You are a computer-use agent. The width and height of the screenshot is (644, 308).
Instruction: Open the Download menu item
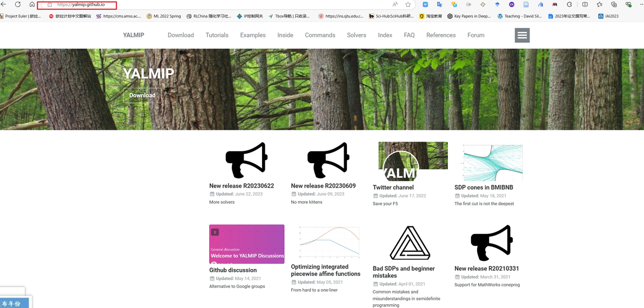180,35
